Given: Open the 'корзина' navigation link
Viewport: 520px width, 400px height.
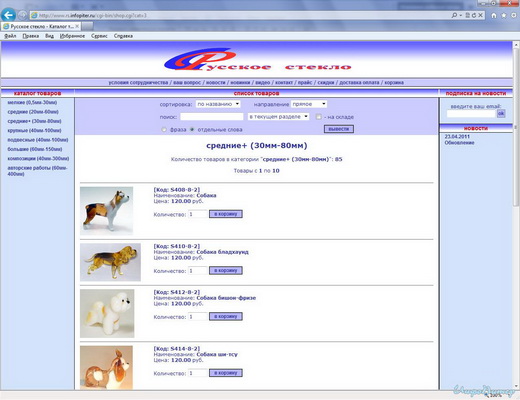Looking at the screenshot, I should tap(394, 82).
